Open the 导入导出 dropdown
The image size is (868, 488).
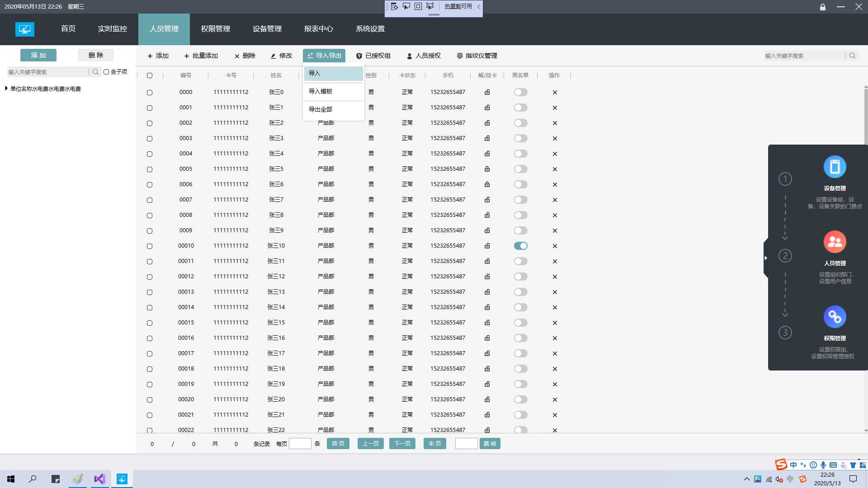click(324, 56)
